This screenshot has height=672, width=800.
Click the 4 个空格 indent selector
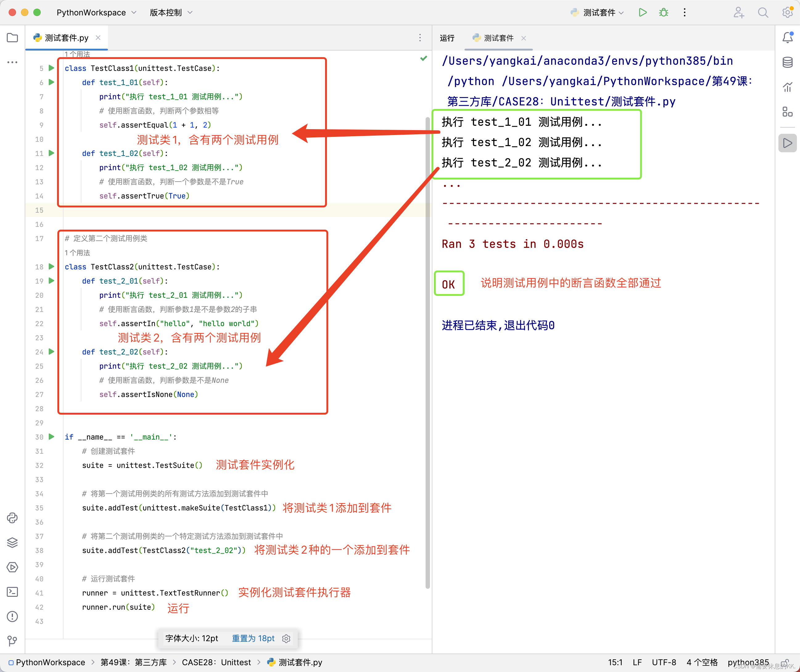point(702,662)
